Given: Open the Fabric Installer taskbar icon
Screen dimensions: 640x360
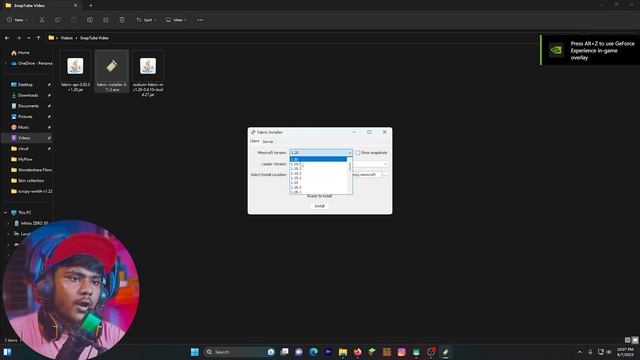Looking at the screenshot, I should click(x=445, y=352).
